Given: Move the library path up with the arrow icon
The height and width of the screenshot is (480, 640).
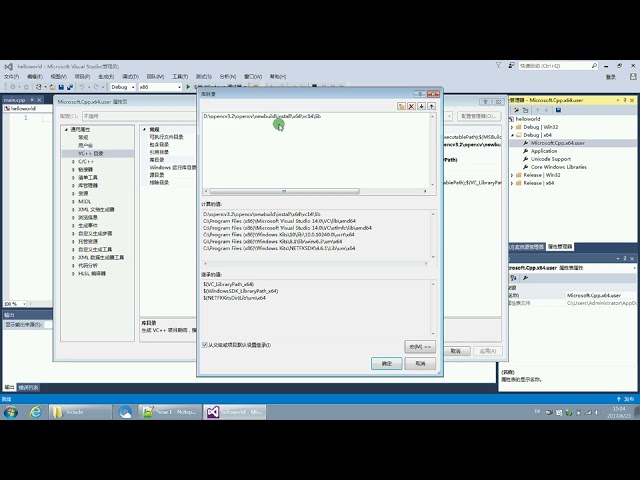Looking at the screenshot, I should [x=431, y=105].
